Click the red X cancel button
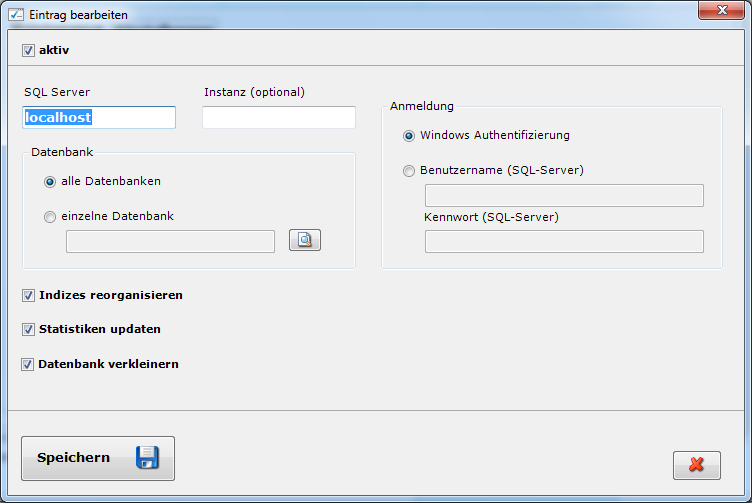752x503 pixels. click(x=696, y=465)
